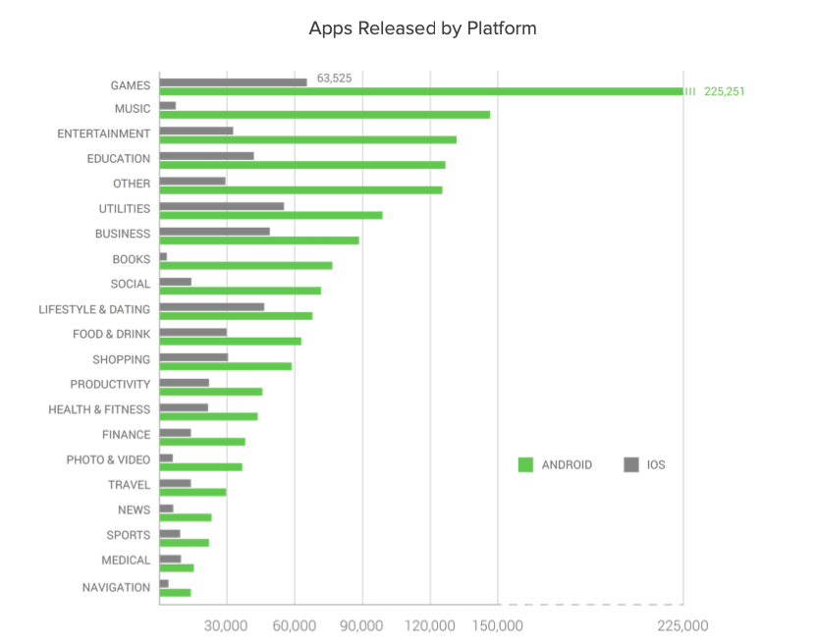This screenshot has height=644, width=816.
Task: Click the gray iOS legend swatch
Action: coord(630,464)
